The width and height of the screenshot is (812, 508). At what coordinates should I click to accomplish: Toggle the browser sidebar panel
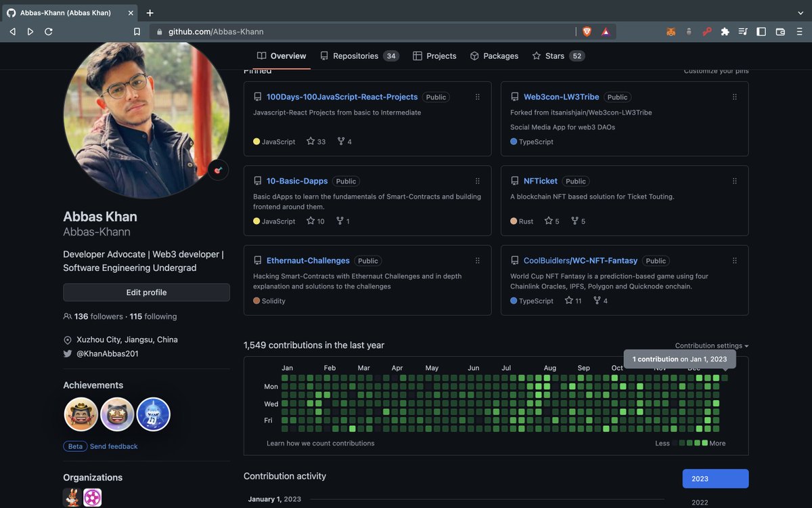click(761, 31)
